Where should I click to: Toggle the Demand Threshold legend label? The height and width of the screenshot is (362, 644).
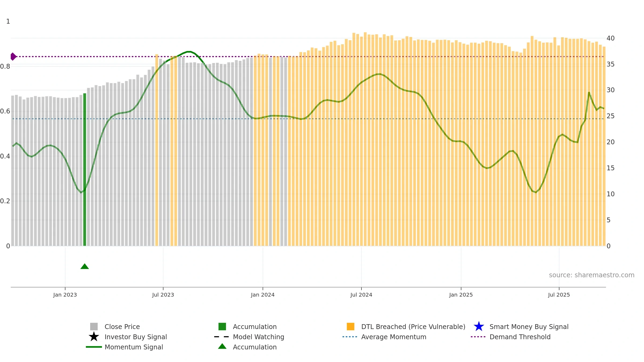pos(520,337)
